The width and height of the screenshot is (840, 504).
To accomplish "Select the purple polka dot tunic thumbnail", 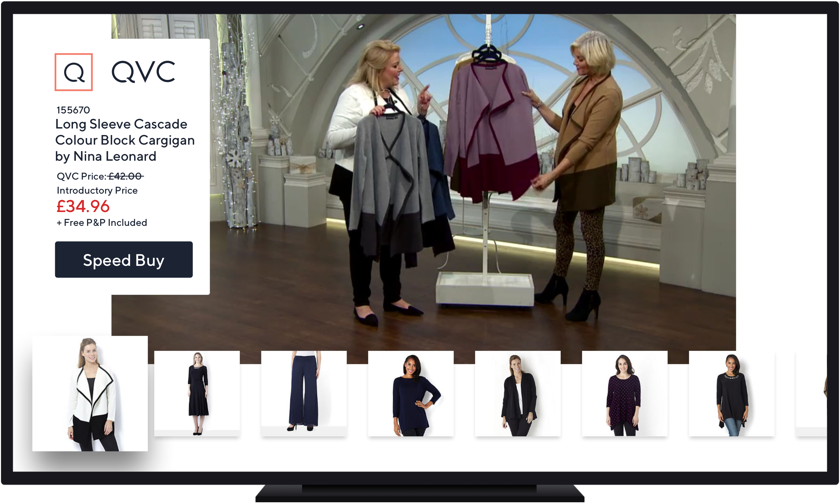I will point(625,393).
